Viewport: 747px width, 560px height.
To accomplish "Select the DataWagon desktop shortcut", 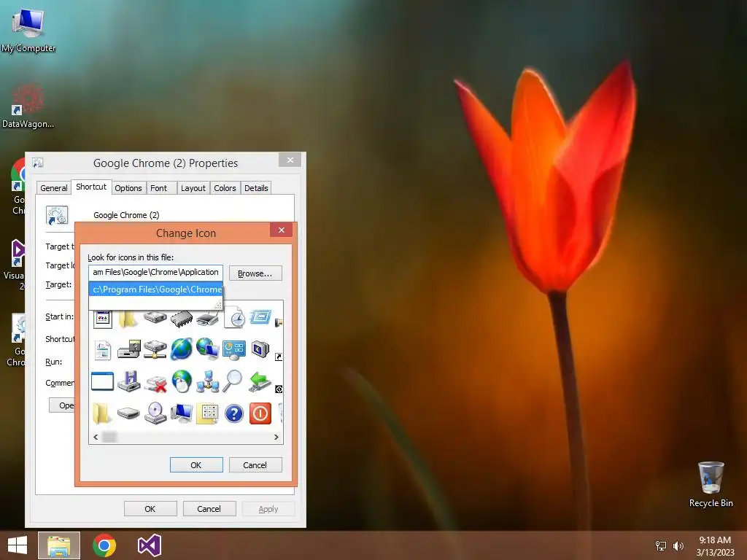I will [28, 106].
